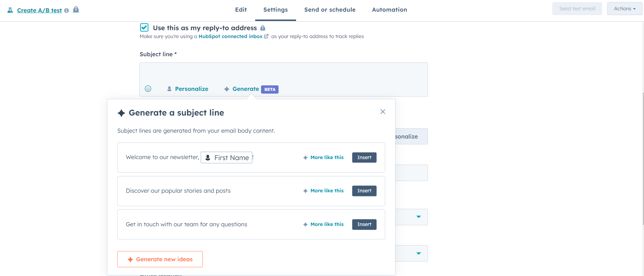Click the lock icon next to Create A/B test
Screen dimensions: 644x276
point(76,10)
